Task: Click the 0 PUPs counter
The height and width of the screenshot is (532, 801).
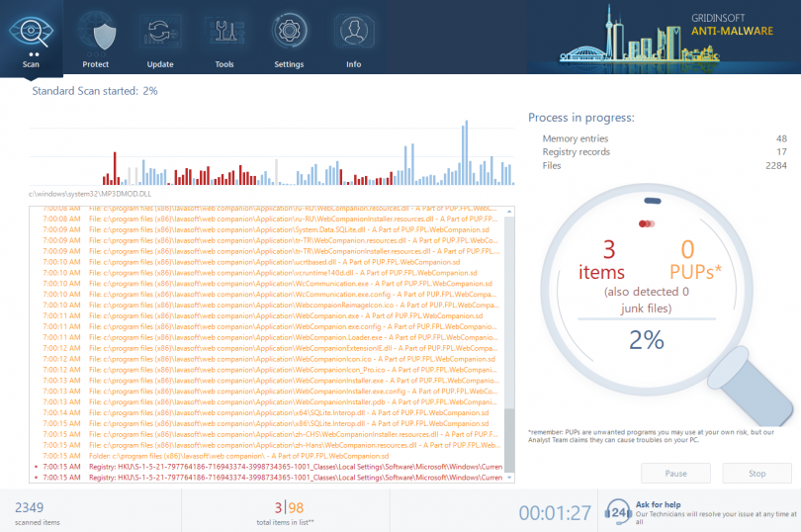Action: tap(687, 259)
